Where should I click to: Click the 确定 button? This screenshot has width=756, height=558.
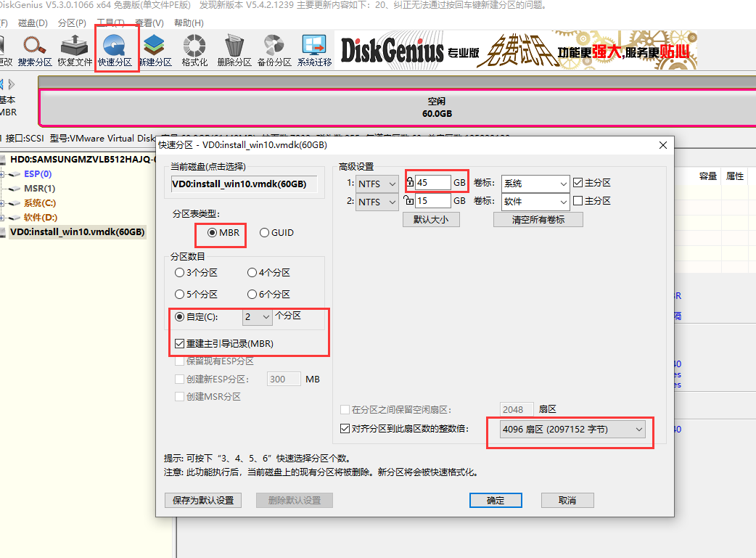[x=496, y=501]
